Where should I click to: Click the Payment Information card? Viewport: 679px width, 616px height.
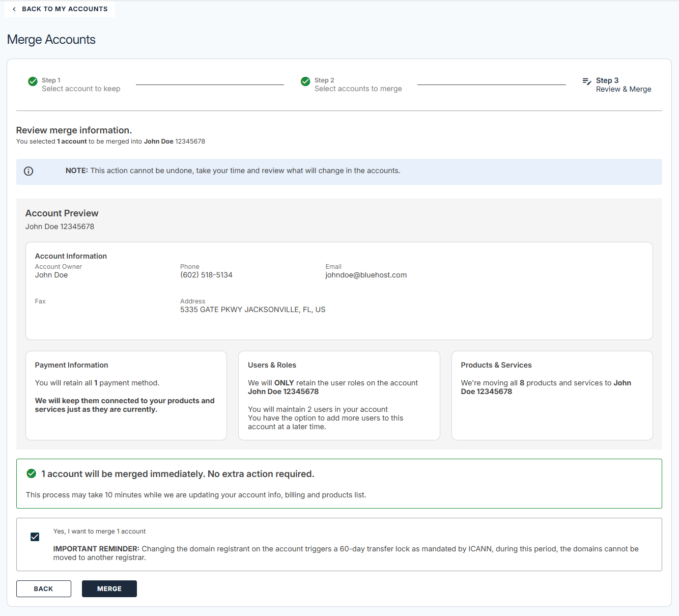[126, 395]
